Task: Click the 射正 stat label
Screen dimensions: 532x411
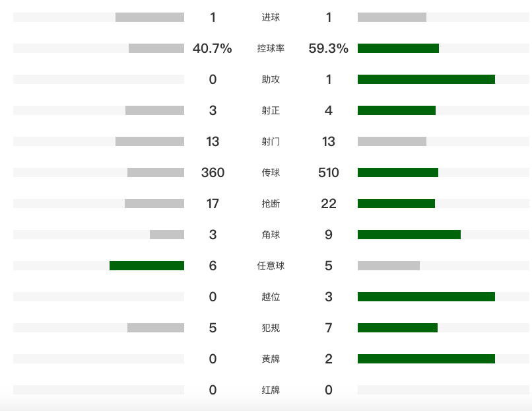Action: click(x=271, y=110)
